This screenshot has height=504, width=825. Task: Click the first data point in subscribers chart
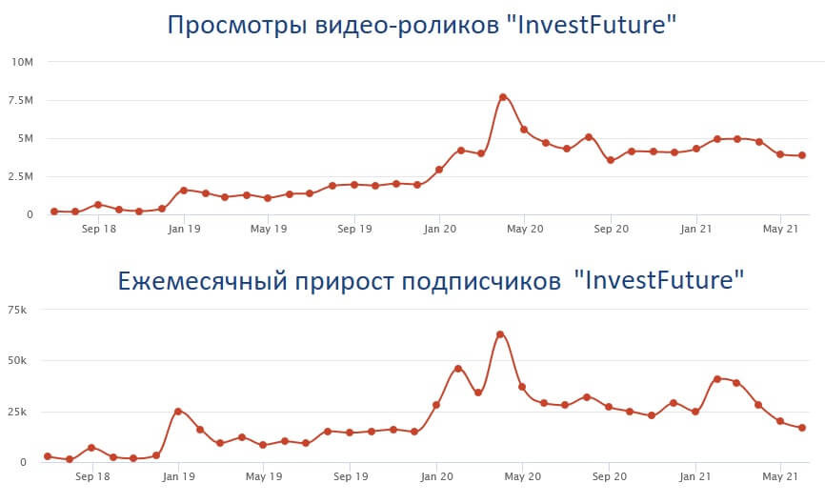click(48, 456)
